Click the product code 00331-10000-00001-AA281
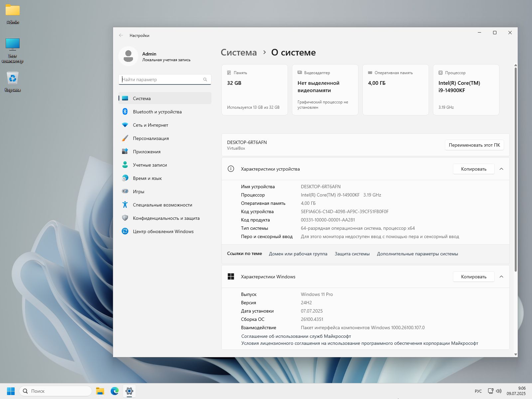 [x=328, y=220]
